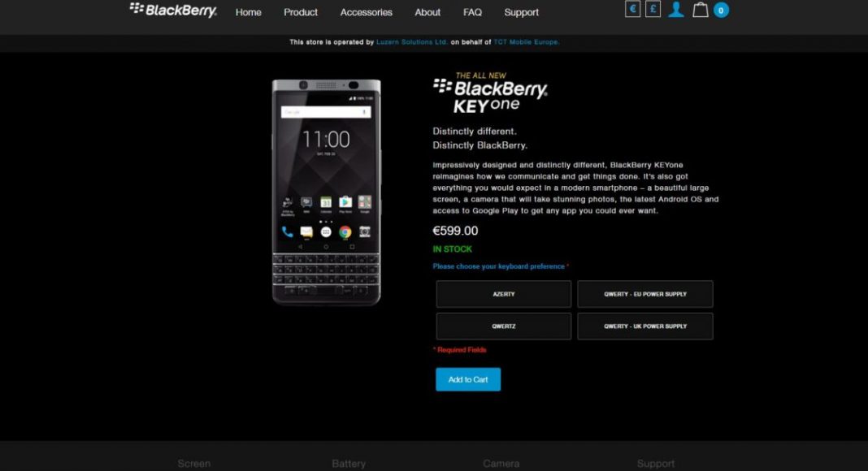Select the AZERTY keyboard option
The image size is (868, 471).
click(x=504, y=294)
